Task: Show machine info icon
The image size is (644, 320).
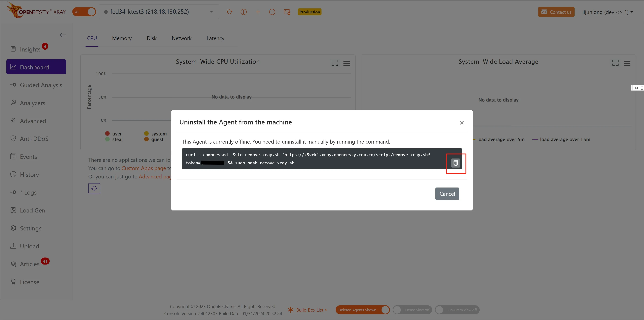Action: (244, 12)
